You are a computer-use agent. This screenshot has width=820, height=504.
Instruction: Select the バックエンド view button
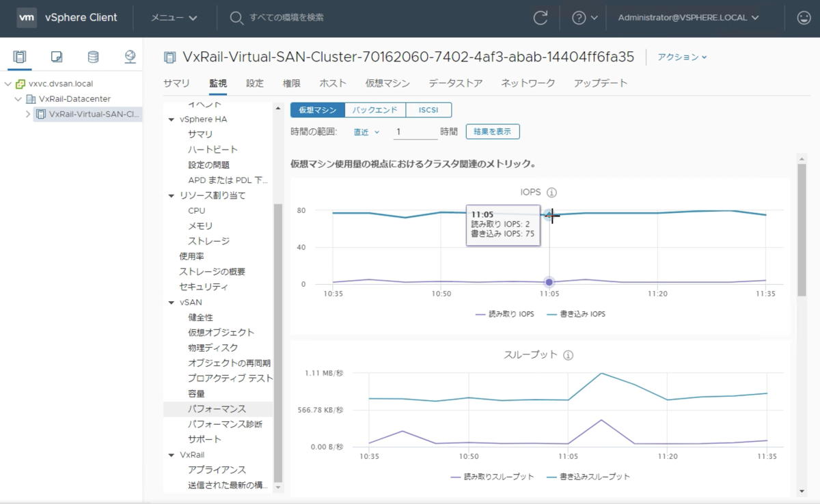point(375,110)
